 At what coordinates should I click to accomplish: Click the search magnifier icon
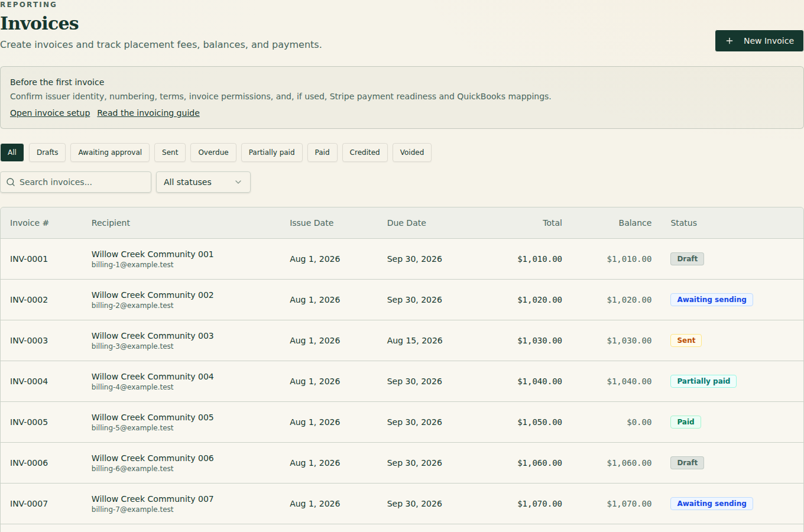pyautogui.click(x=11, y=182)
